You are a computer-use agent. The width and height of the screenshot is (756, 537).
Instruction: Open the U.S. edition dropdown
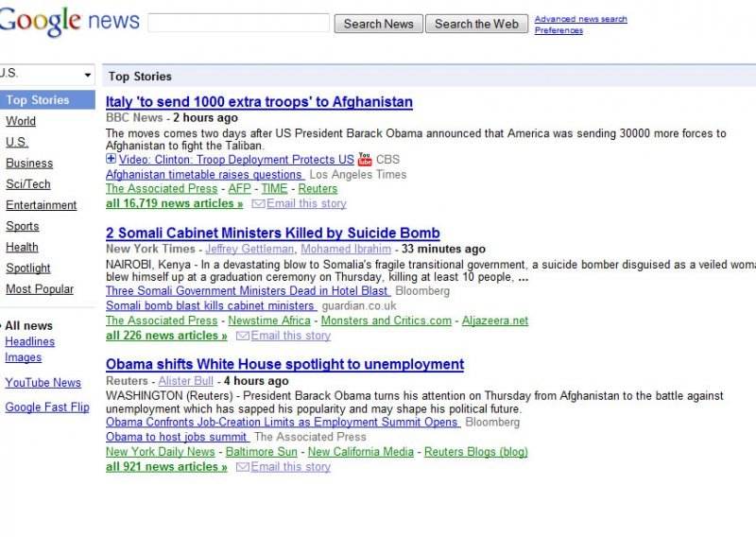click(46, 75)
